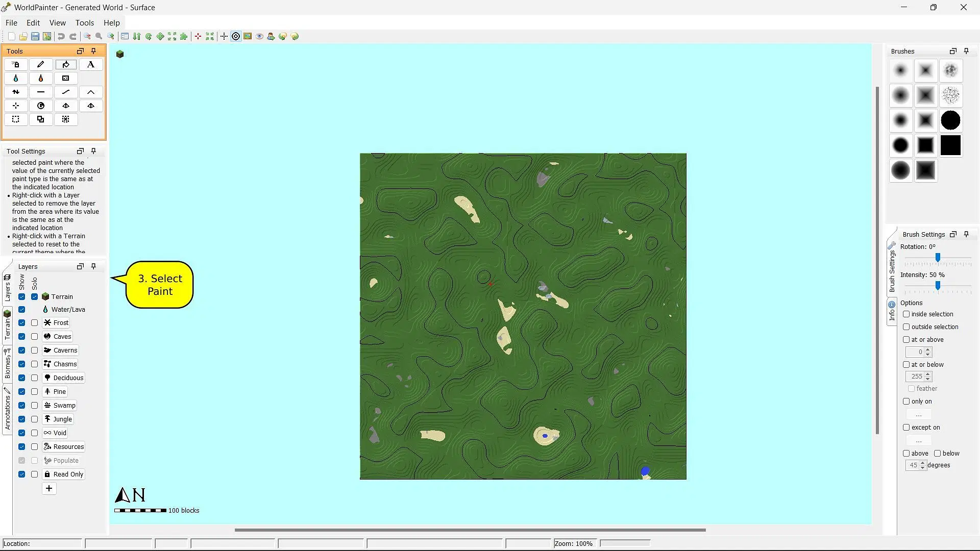980x551 pixels.
Task: Drag the Intensity brush settings slider
Action: coord(938,285)
